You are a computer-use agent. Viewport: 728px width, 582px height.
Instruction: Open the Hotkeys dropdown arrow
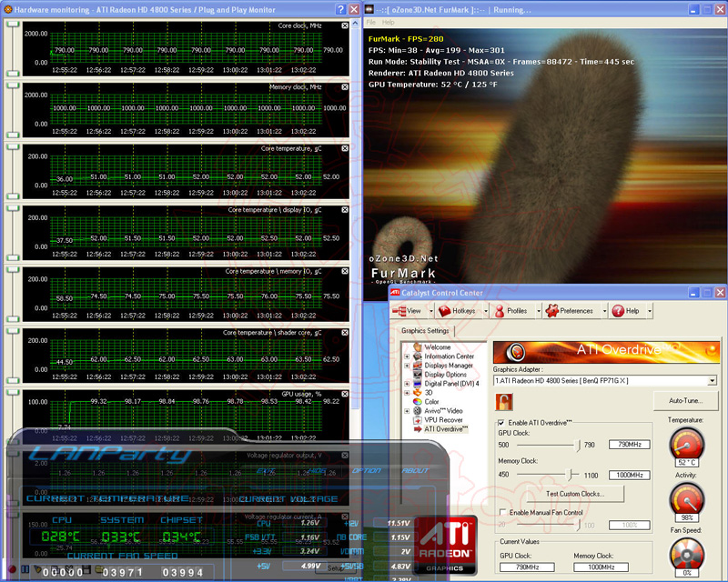486,311
